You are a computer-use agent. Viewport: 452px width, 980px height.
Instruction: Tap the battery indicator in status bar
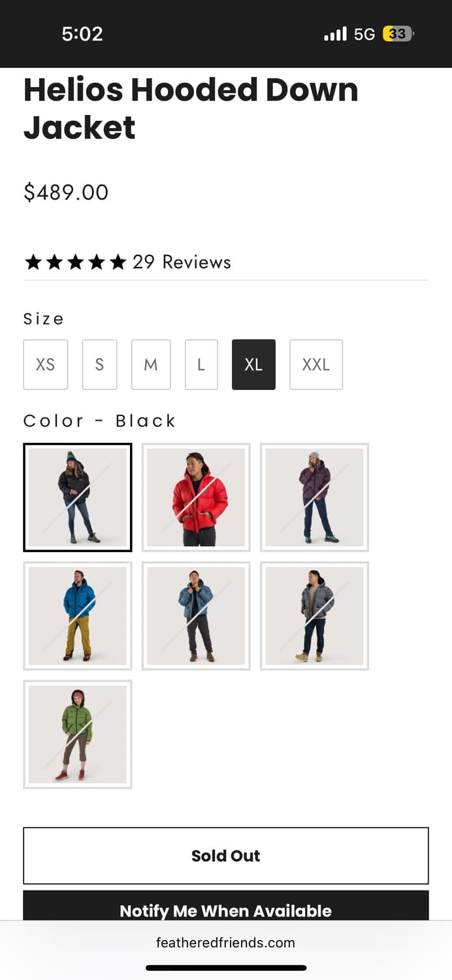pos(398,34)
